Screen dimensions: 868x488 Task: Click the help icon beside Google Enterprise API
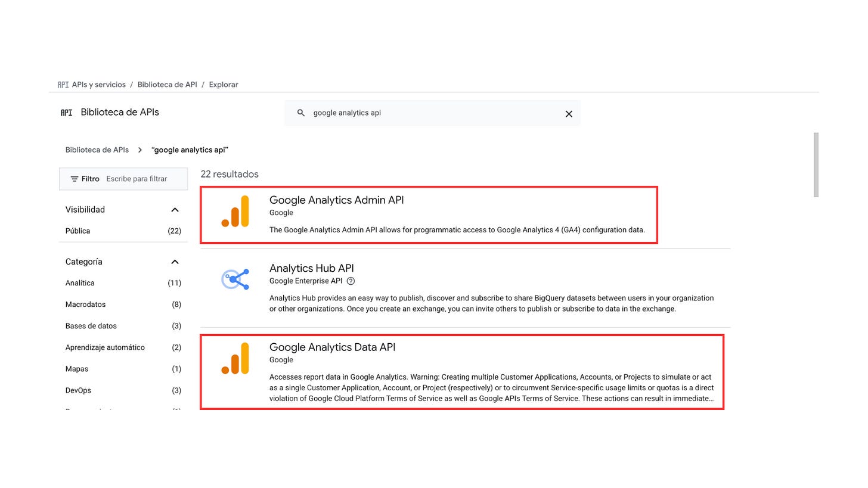(351, 281)
